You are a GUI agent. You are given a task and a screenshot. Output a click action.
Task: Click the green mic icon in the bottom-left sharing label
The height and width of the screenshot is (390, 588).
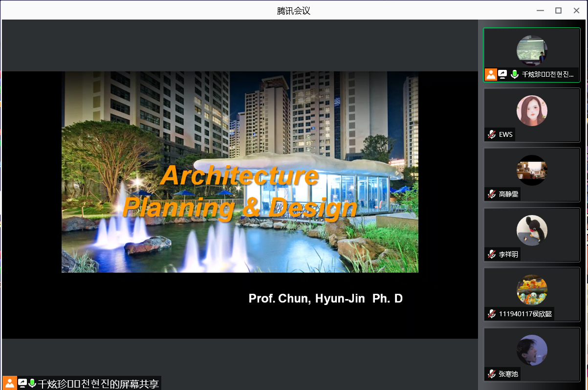(x=32, y=383)
